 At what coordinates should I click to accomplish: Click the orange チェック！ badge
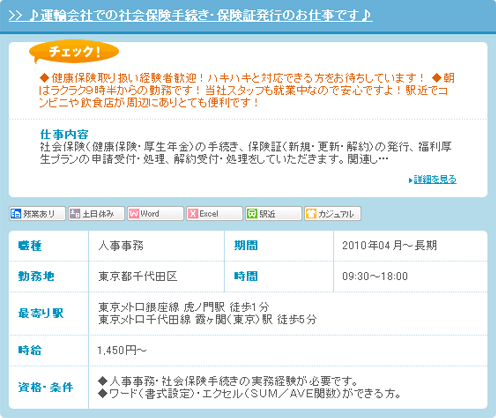(x=74, y=52)
